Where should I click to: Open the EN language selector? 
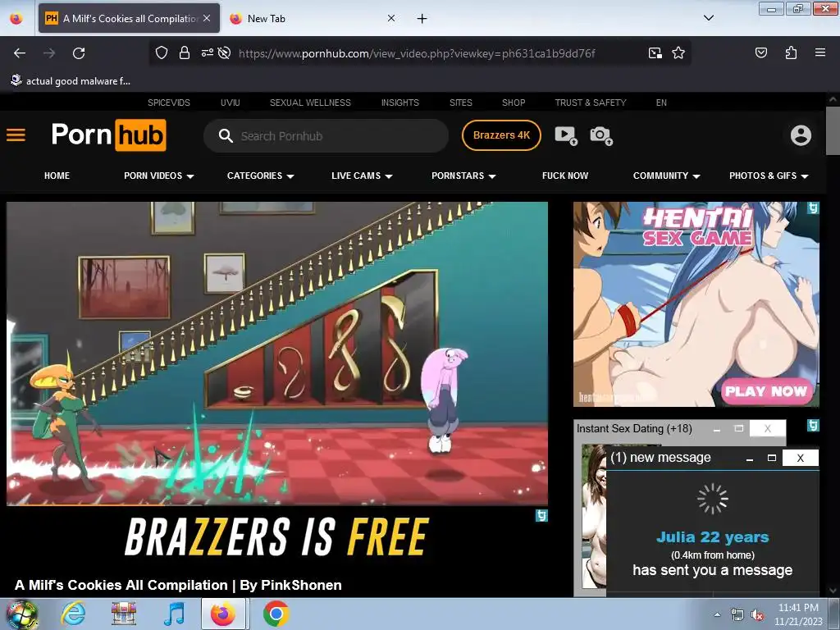point(661,103)
